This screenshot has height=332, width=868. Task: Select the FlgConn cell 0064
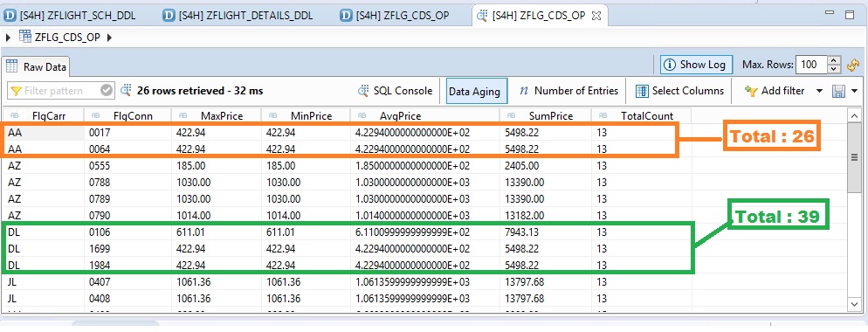[127, 149]
